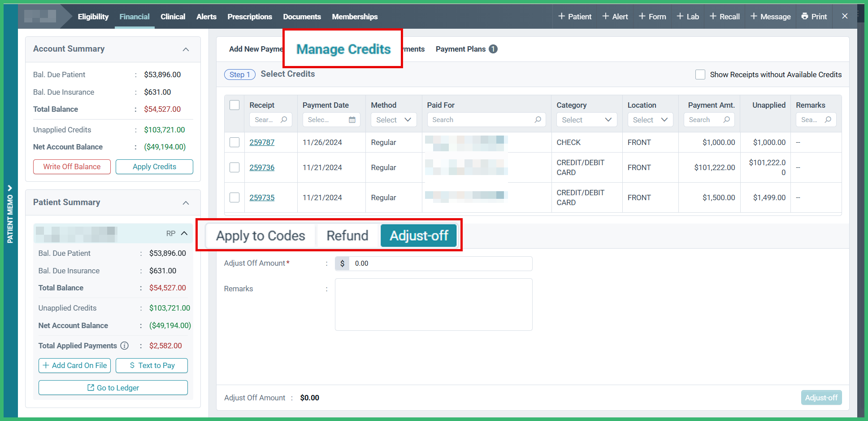The image size is (868, 421).
Task: Enable Show Receipts without Available Credits
Action: (x=700, y=75)
